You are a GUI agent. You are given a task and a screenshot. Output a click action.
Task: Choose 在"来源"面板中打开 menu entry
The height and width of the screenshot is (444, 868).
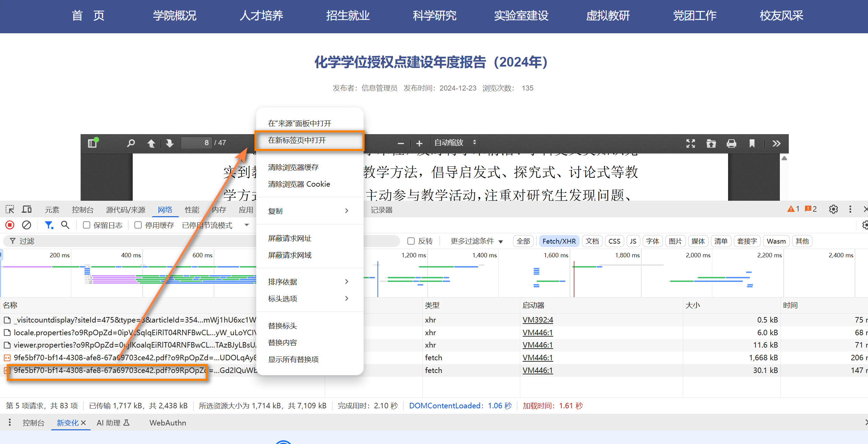[309, 123]
